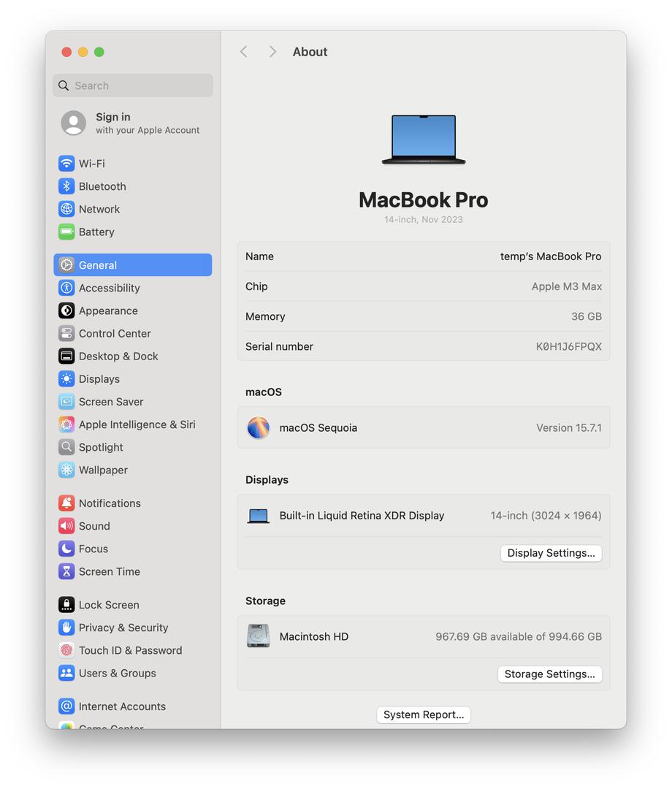672x789 pixels.
Task: Click the MacBook Pro image
Action: pos(424,140)
